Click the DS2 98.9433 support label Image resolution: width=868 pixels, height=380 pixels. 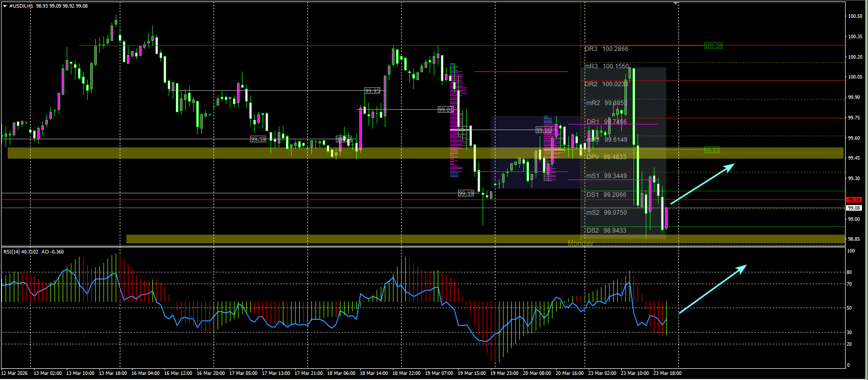607,231
